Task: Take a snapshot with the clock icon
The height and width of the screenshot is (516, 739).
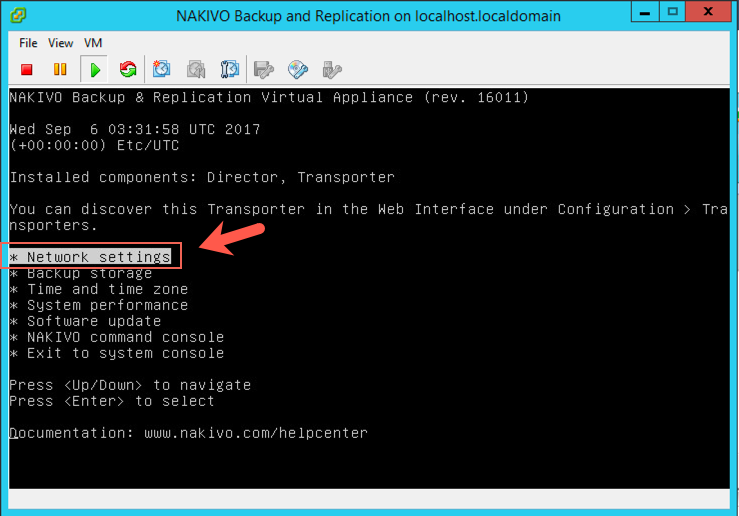Action: (161, 69)
